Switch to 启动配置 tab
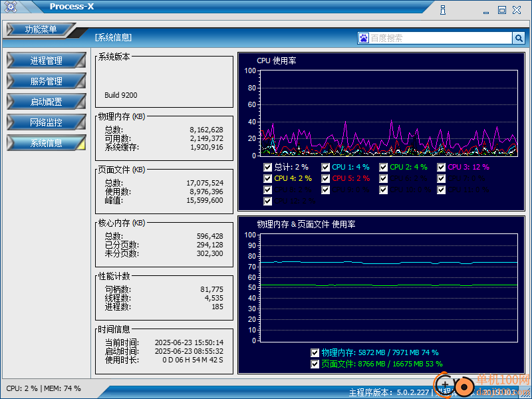Image resolution: width=532 pixels, height=399 pixels. pyautogui.click(x=47, y=102)
